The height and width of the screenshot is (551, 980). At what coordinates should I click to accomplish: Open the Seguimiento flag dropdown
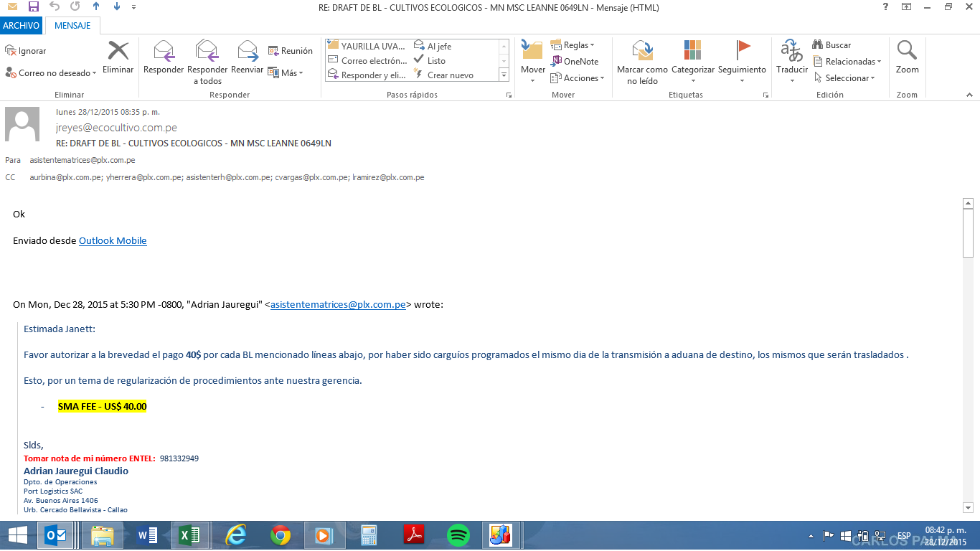(x=743, y=80)
